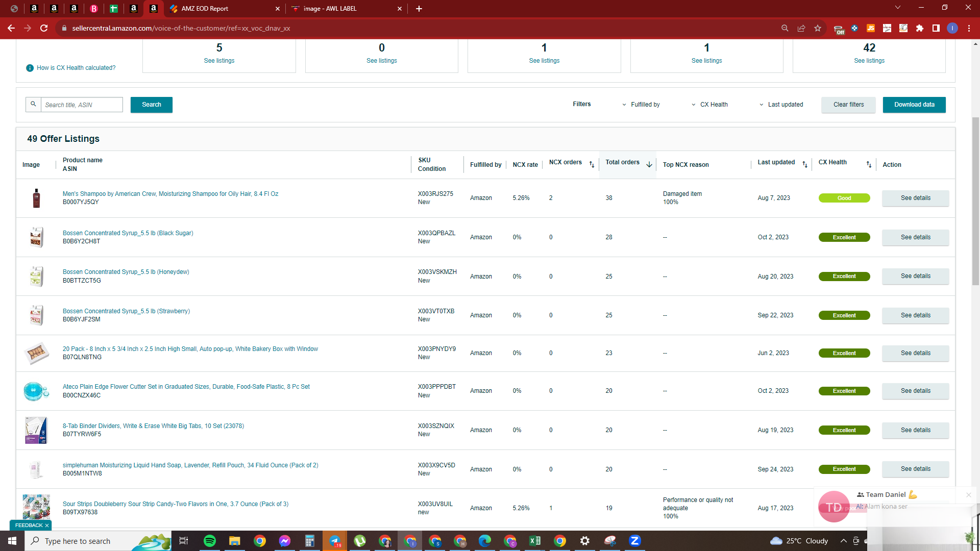Image resolution: width=980 pixels, height=551 pixels.
Task: Click the magnifier icon in the listing search box
Action: 33,104
